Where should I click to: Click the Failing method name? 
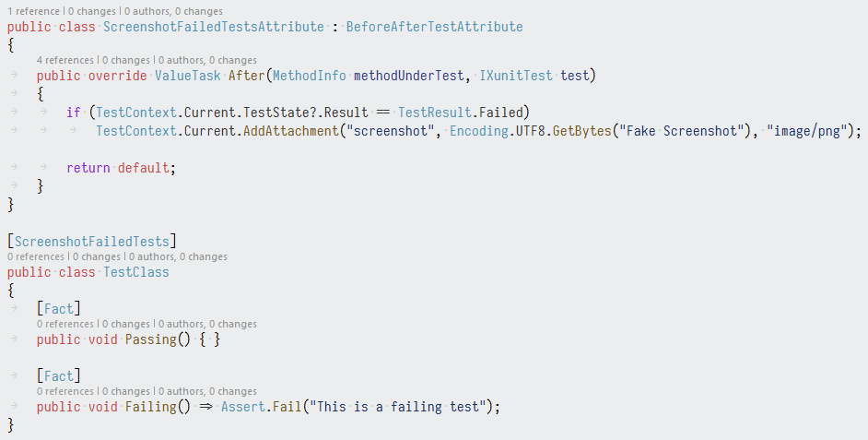coord(150,407)
